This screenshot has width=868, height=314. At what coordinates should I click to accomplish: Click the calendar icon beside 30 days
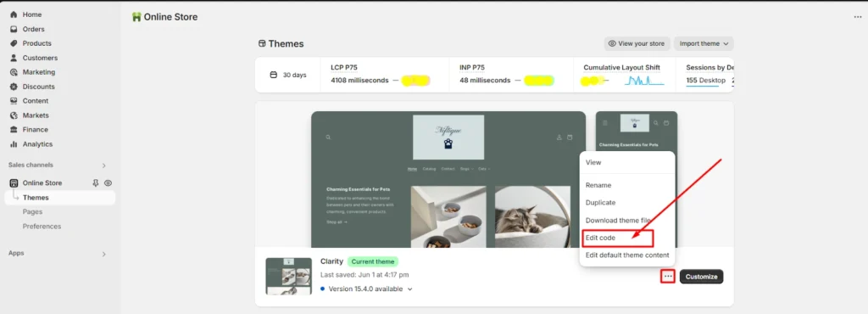pyautogui.click(x=273, y=75)
